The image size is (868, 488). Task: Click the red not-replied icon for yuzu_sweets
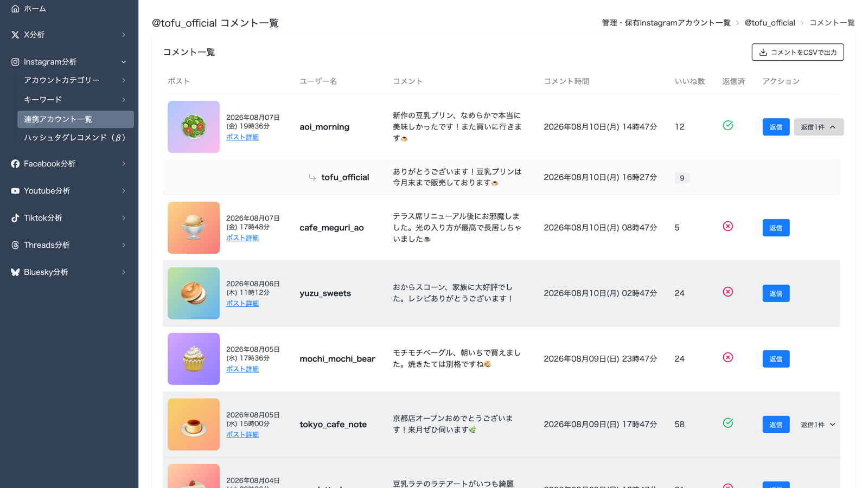pyautogui.click(x=728, y=292)
